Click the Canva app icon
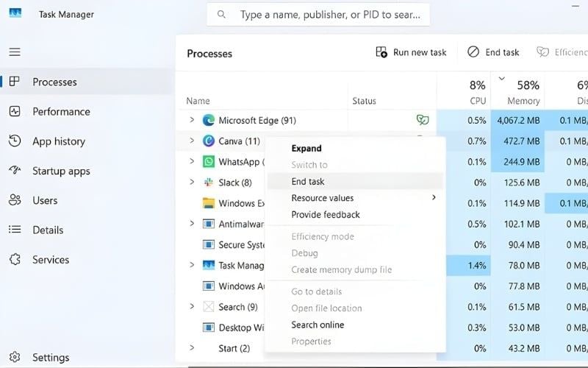The image size is (588, 368). pyautogui.click(x=209, y=141)
